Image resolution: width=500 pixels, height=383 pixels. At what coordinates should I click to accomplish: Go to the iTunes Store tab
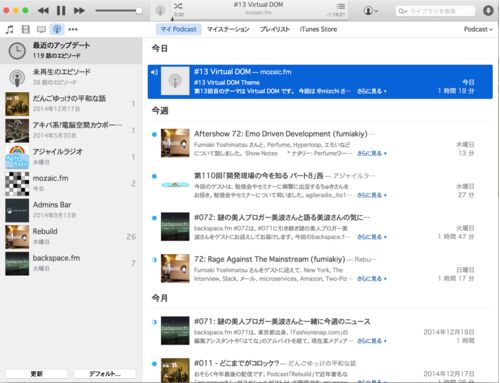click(318, 29)
